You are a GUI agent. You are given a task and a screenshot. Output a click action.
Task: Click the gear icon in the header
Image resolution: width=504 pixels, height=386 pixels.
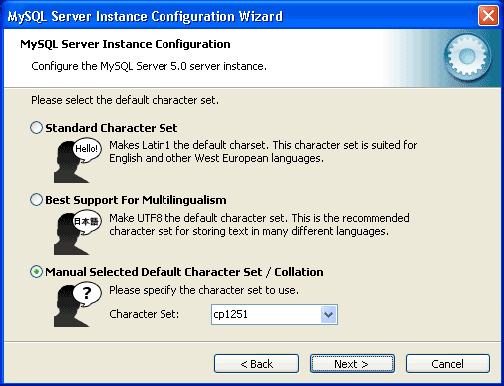click(x=467, y=57)
